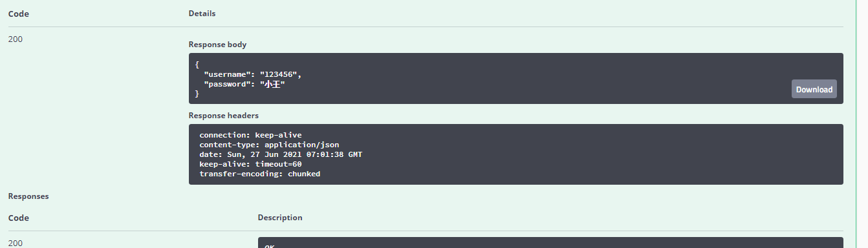
Task: Click the Details column header
Action: [202, 13]
